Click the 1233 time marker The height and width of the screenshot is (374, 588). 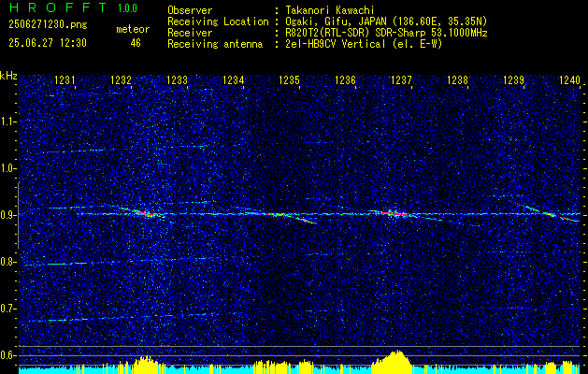pyautogui.click(x=177, y=79)
